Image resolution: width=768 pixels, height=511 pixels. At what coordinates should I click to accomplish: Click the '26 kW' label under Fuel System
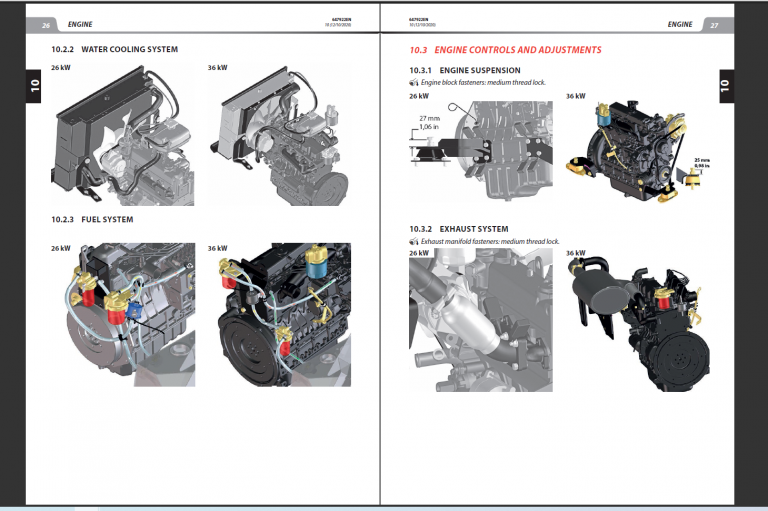tap(61, 248)
